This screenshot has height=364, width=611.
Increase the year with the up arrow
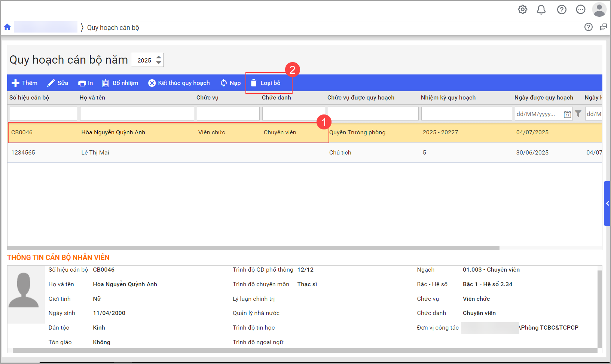159,57
